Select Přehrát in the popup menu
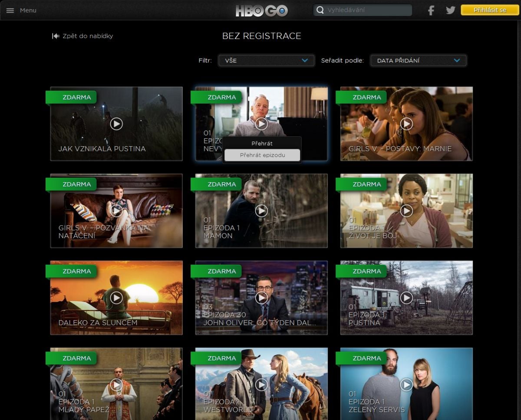The height and width of the screenshot is (420, 521). (x=262, y=143)
